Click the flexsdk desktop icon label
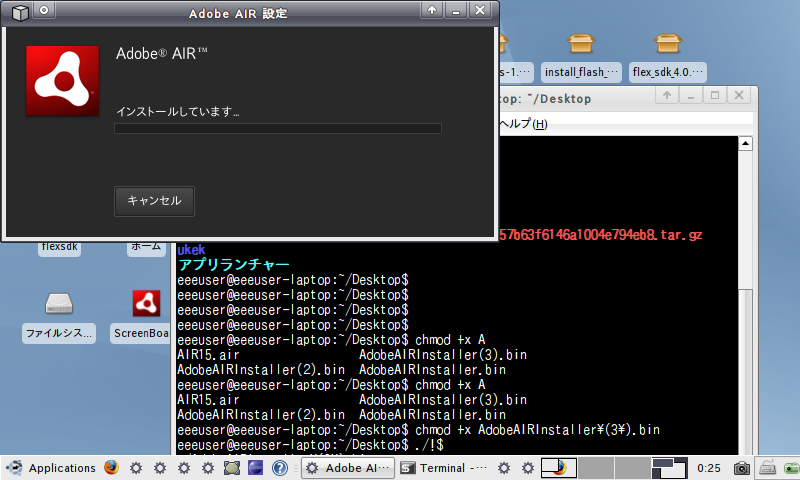Viewport: 800px width, 480px height. tap(59, 247)
